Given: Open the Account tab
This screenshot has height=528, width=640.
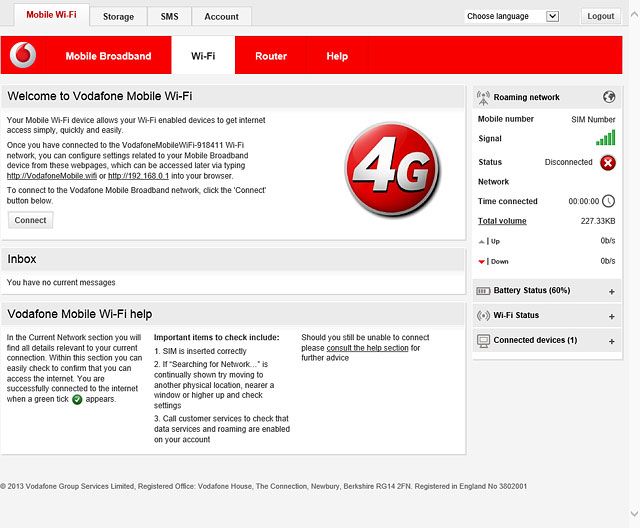Looking at the screenshot, I should point(221,17).
